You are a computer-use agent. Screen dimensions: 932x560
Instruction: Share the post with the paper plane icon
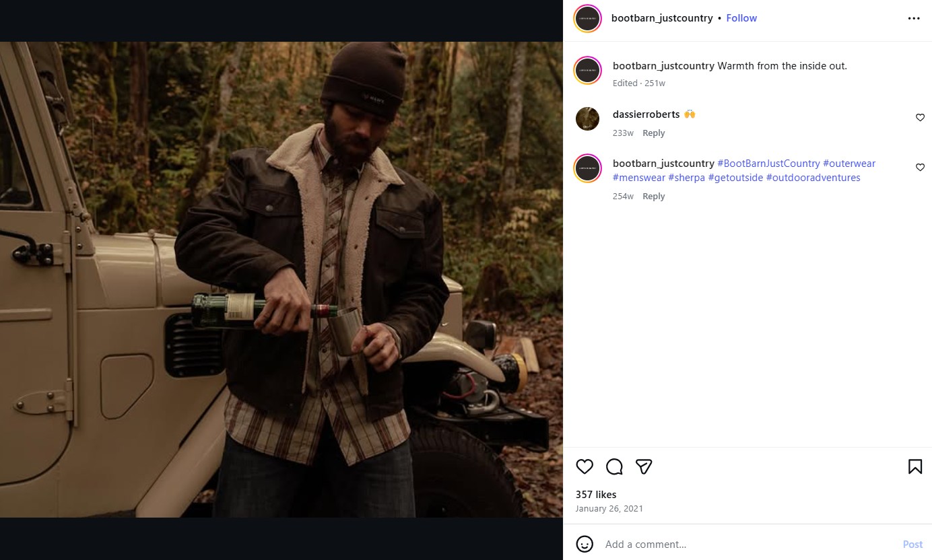click(x=644, y=466)
